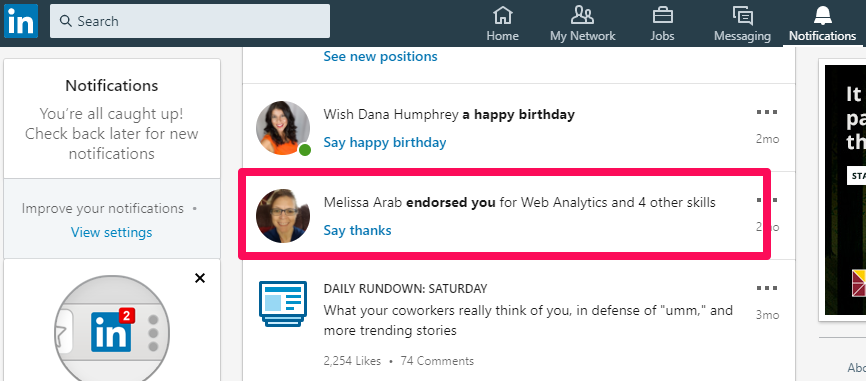The width and height of the screenshot is (866, 381).
Task: Open options menu for endorsement notification
Action: (767, 200)
